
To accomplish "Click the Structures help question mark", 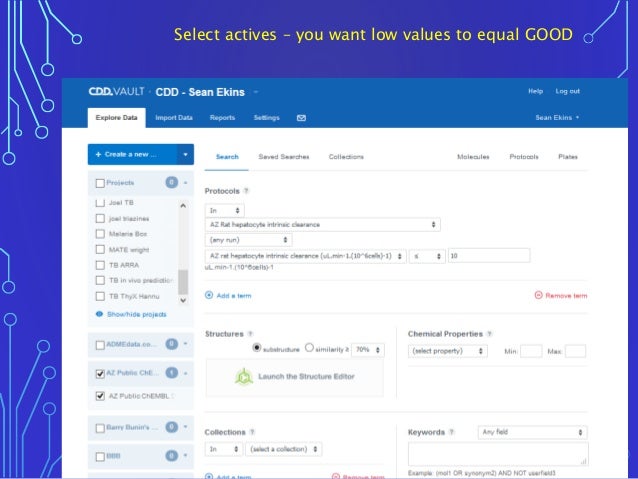I will tap(250, 334).
